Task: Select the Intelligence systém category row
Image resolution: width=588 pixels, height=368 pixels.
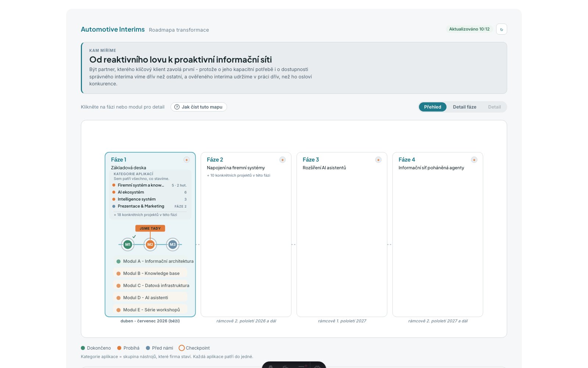Action: click(x=150, y=199)
